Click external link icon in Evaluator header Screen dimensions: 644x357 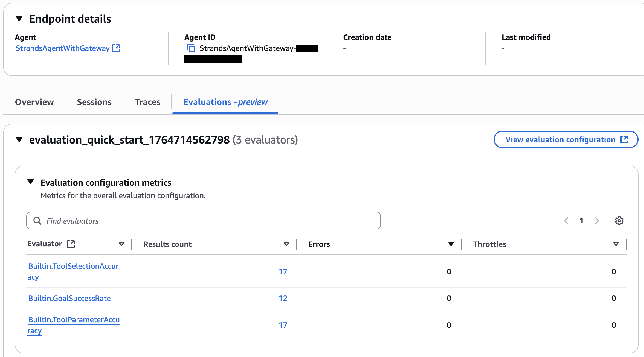71,244
